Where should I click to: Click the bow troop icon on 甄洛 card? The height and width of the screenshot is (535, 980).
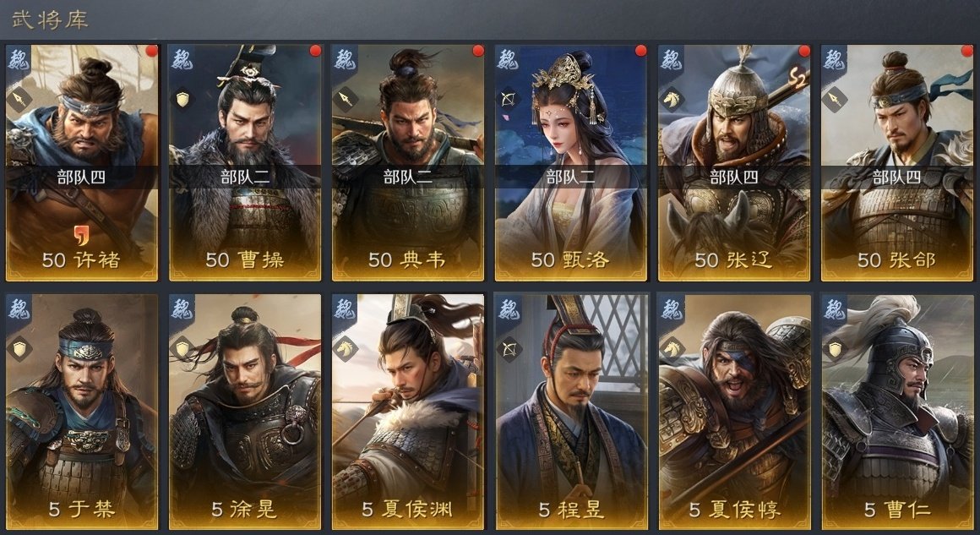(508, 99)
